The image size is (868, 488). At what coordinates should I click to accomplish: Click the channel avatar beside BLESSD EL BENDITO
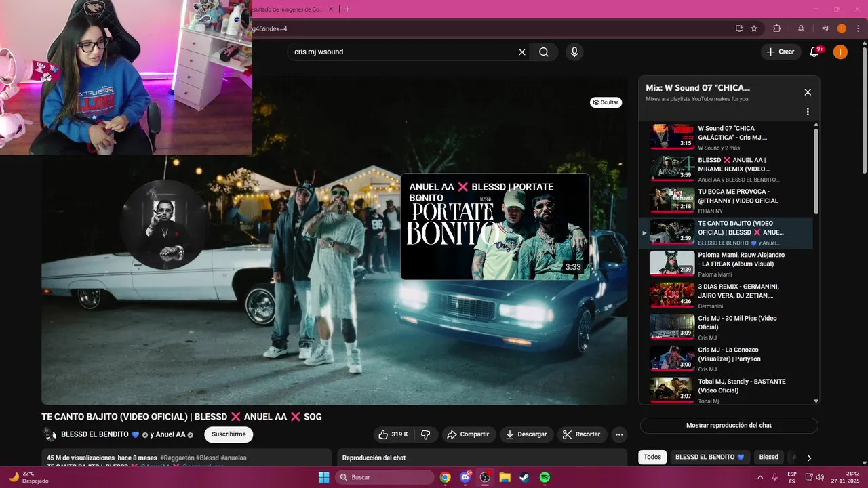click(x=50, y=434)
